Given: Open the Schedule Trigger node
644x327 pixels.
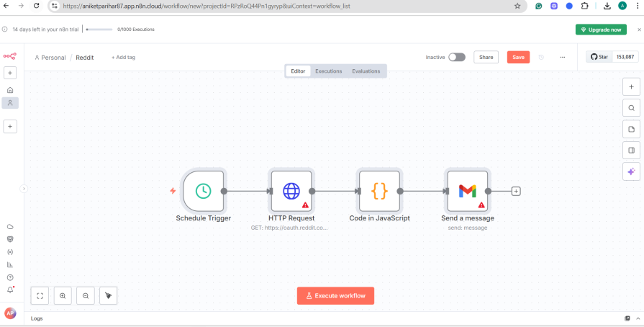Looking at the screenshot, I should point(204,191).
